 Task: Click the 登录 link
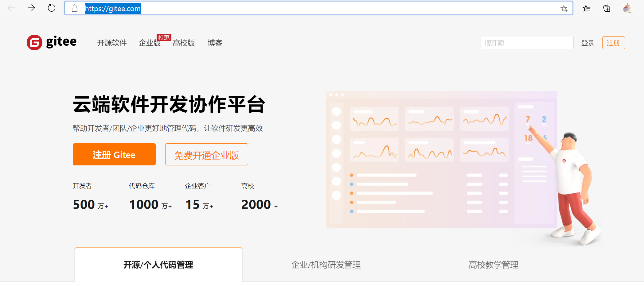pyautogui.click(x=588, y=43)
